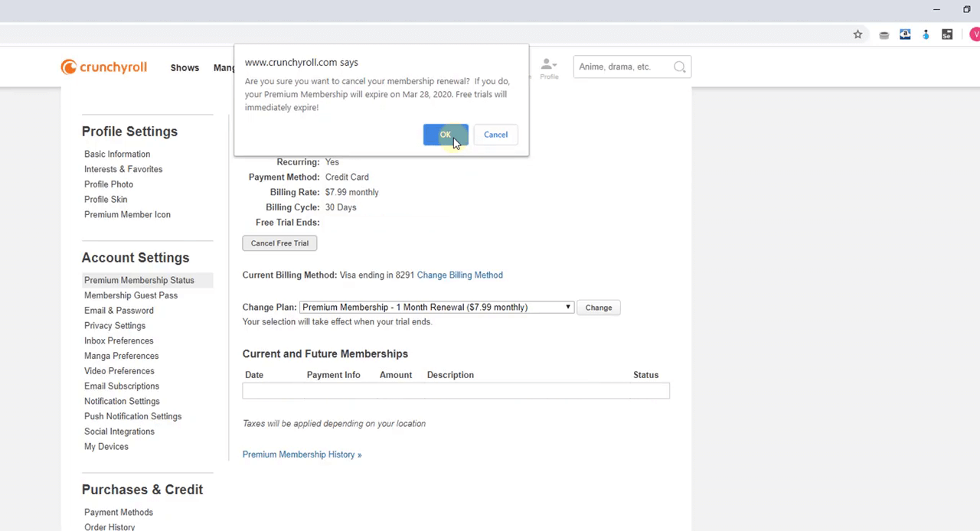This screenshot has width=980, height=531.
Task: Open Push Notification Settings
Action: click(133, 417)
